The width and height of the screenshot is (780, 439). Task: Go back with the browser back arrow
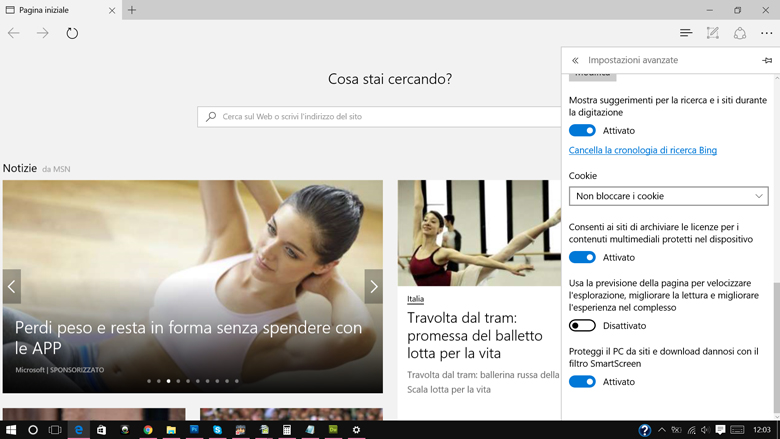tap(13, 33)
